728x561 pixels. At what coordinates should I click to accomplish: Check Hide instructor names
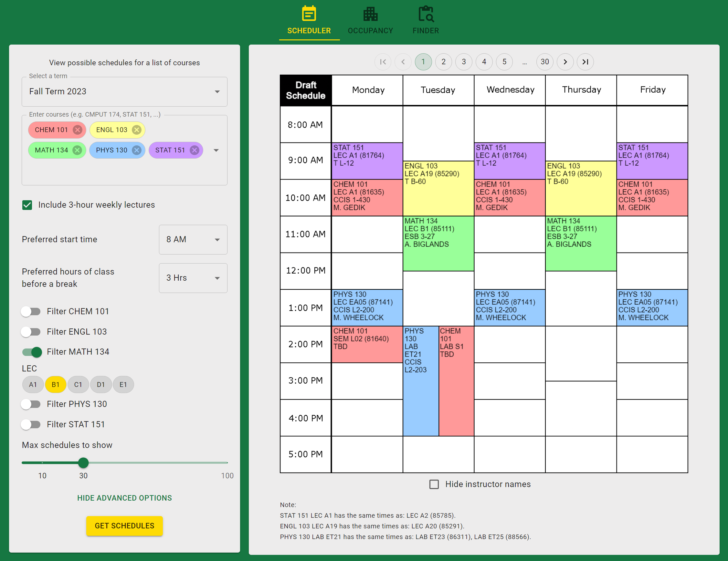434,484
